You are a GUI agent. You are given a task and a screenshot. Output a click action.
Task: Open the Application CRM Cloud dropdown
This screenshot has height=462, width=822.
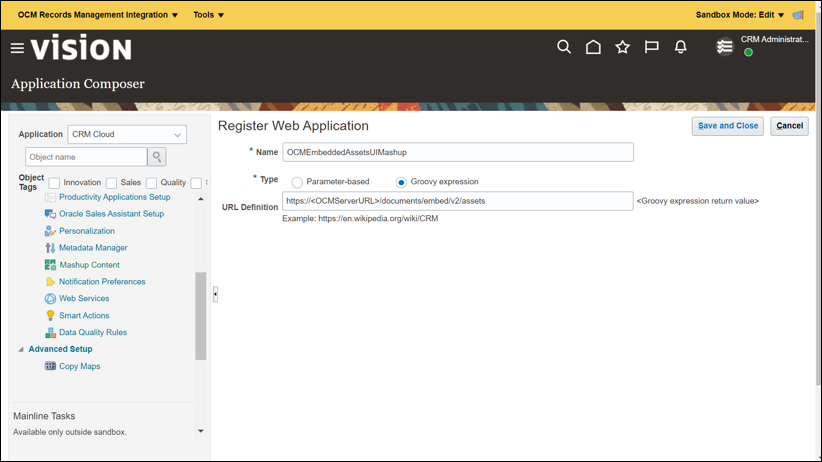(127, 134)
